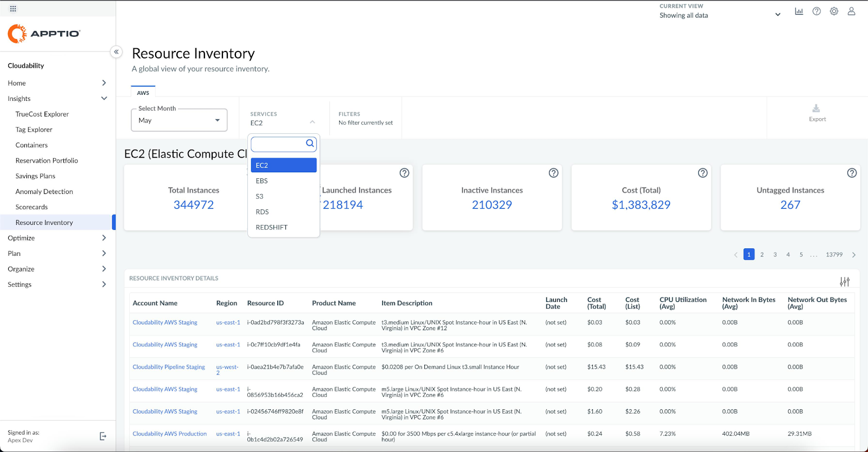This screenshot has height=452, width=868.
Task: Expand the Home menu section
Action: (104, 83)
